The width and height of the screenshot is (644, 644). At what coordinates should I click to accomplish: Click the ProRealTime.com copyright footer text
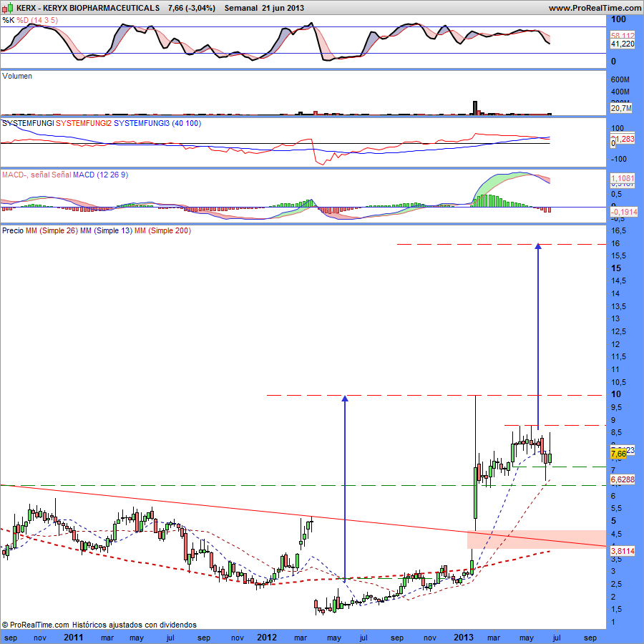99,625
